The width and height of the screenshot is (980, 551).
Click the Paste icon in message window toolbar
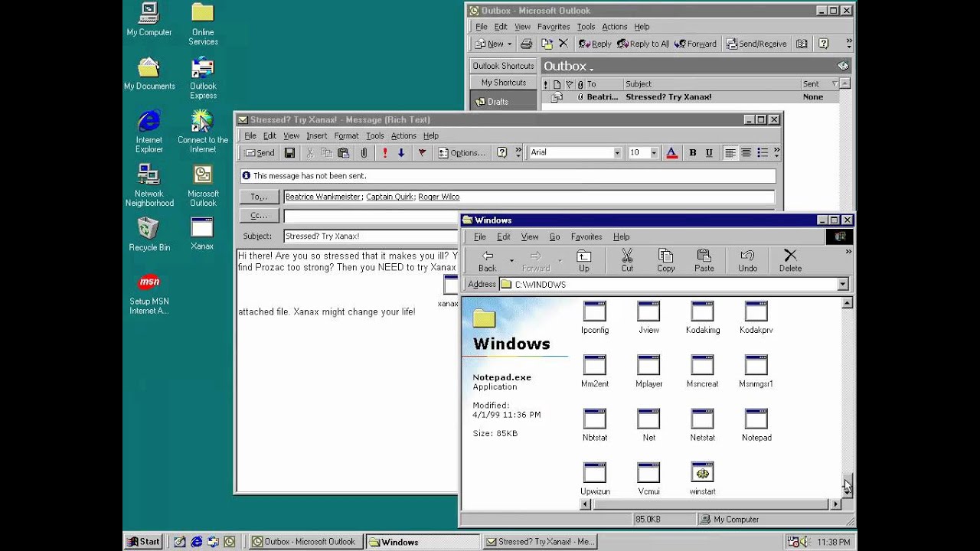343,153
